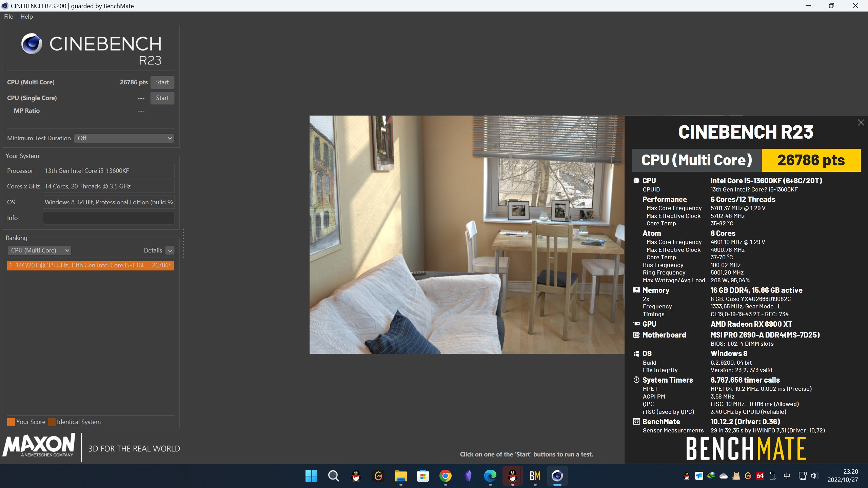Open the Help menu
The width and height of the screenshot is (868, 488).
(26, 17)
